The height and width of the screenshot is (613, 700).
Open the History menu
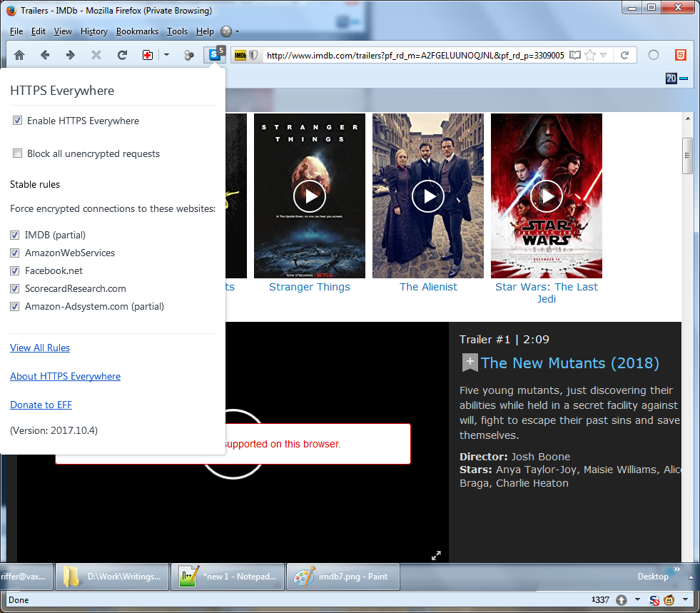pyautogui.click(x=94, y=31)
